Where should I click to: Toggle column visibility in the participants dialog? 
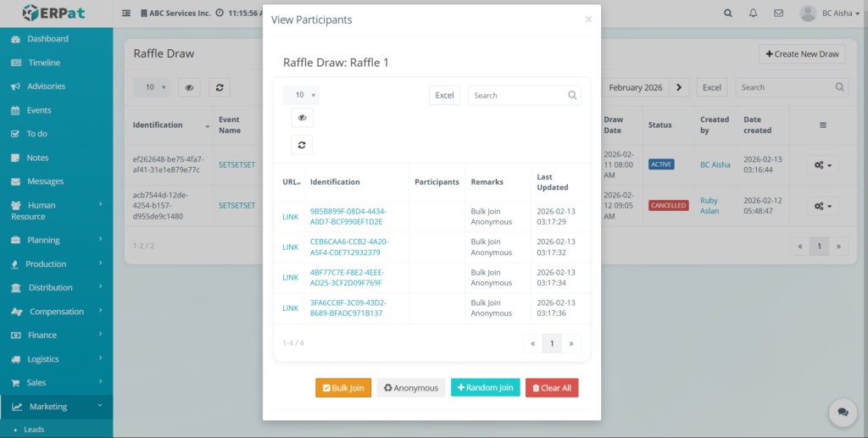click(303, 118)
